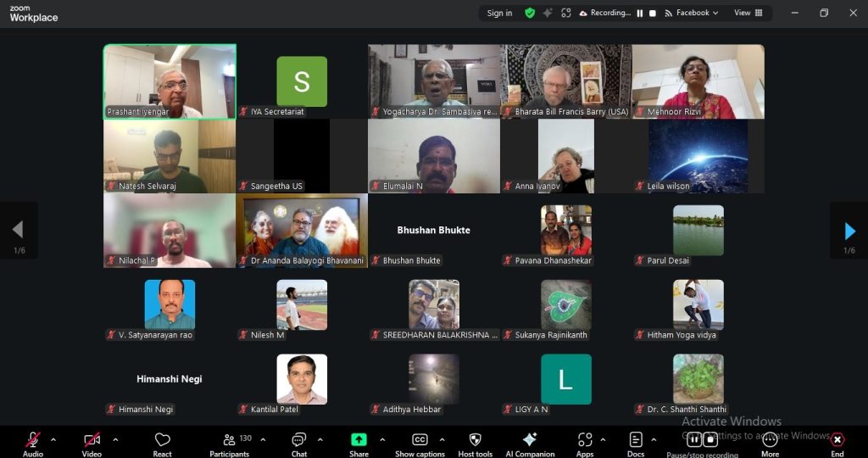868x458 pixels.
Task: Open the Apps icon
Action: click(585, 440)
